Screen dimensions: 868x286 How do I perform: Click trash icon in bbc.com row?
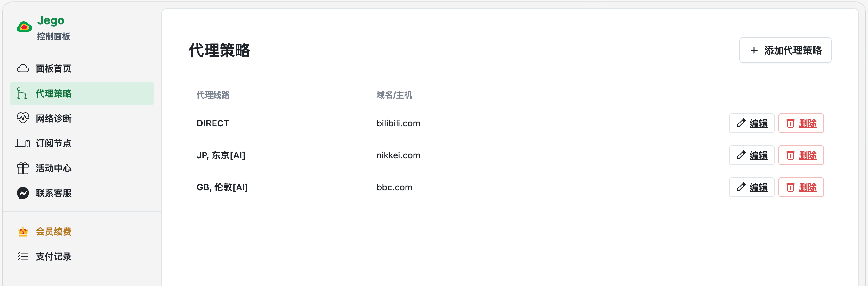point(790,187)
